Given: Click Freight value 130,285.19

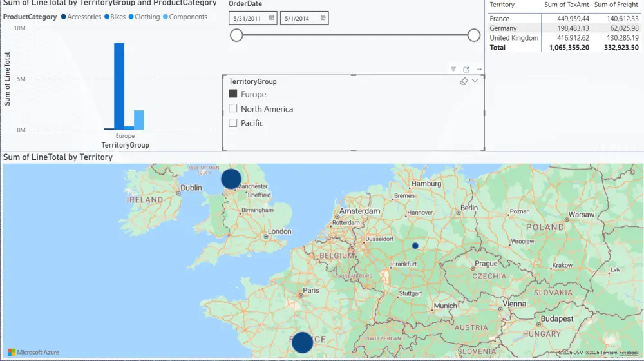Looking at the screenshot, I should tap(623, 38).
